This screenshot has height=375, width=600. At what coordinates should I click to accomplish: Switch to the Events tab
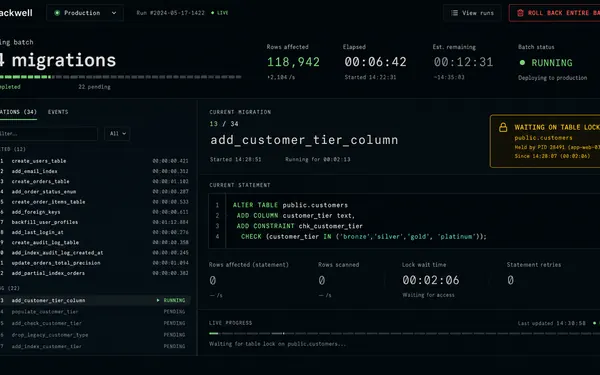(58, 112)
